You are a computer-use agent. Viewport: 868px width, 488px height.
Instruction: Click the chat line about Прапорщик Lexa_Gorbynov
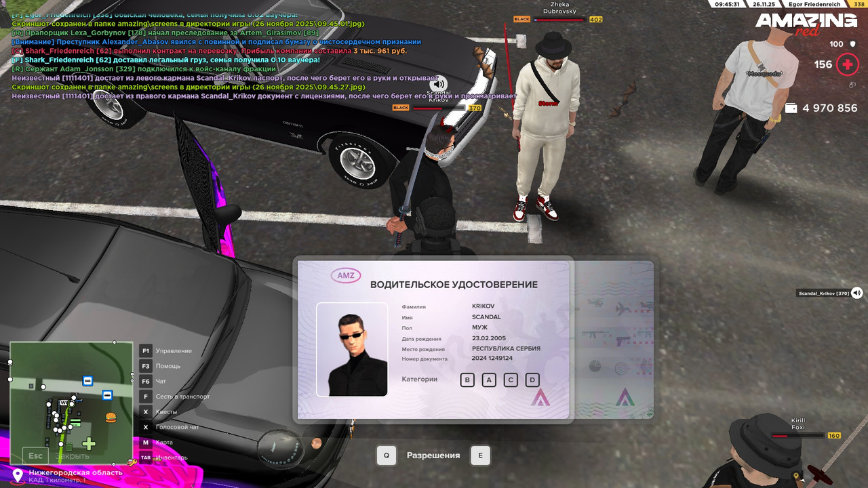tap(165, 33)
